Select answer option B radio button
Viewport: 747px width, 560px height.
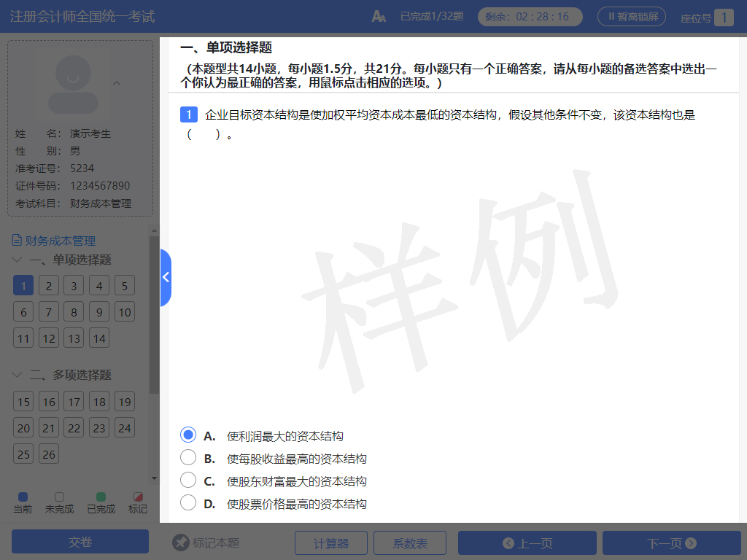tap(188, 458)
